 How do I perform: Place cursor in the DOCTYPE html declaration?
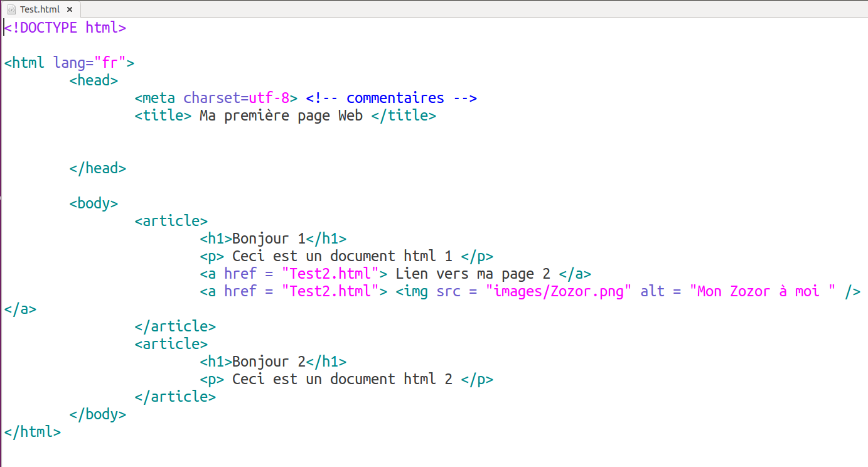[65, 28]
